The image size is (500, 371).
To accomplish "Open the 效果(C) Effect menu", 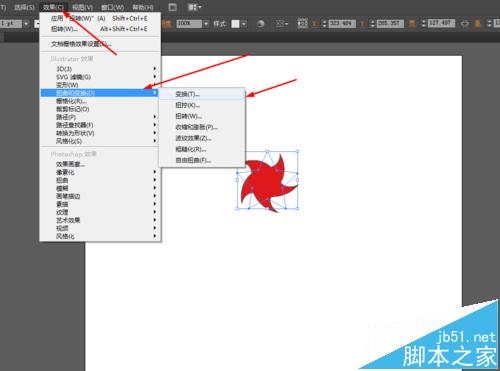I will [x=53, y=7].
